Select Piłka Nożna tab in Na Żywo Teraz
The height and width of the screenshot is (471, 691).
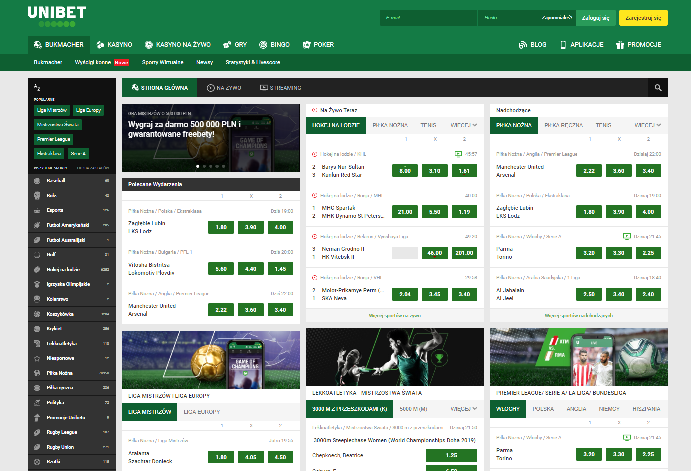390,125
